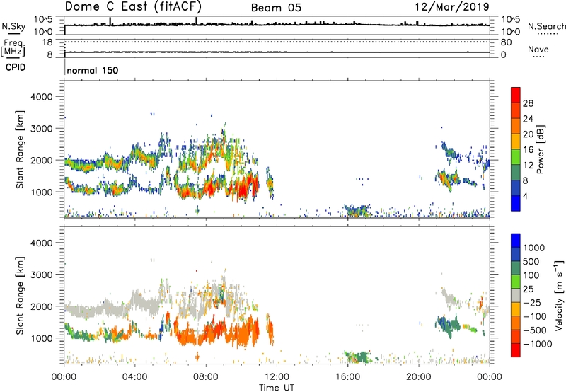This screenshot has height=392, width=566.
Task: Click the "24" label on the power colorbar
Action: 528,119
